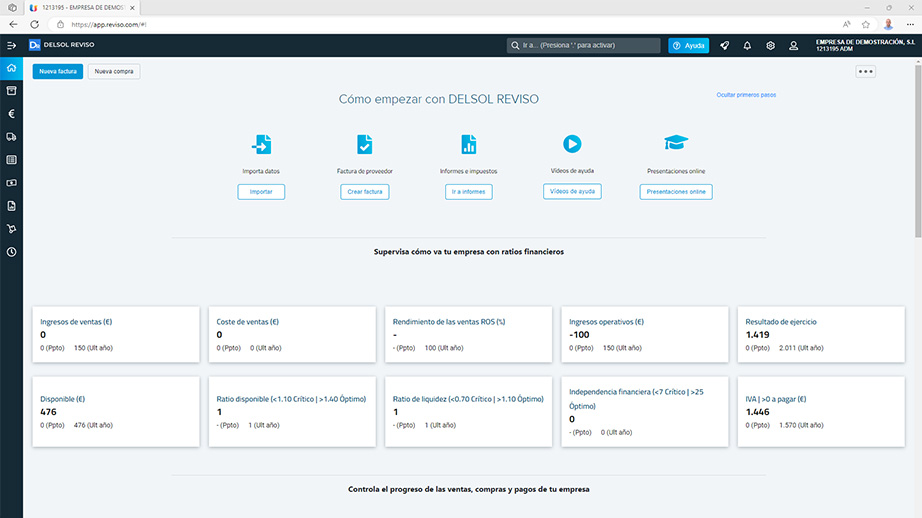Click the Home icon in the sidebar
Viewport: 922px width, 518px height.
pos(11,68)
